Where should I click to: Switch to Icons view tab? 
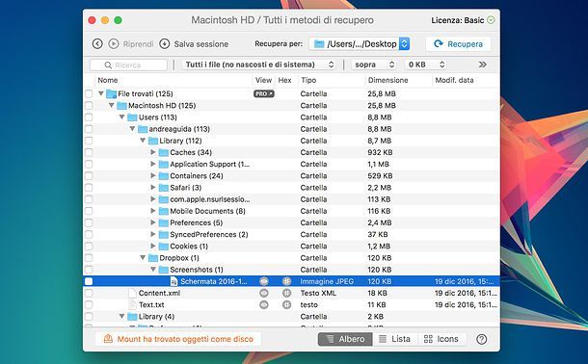[441, 339]
